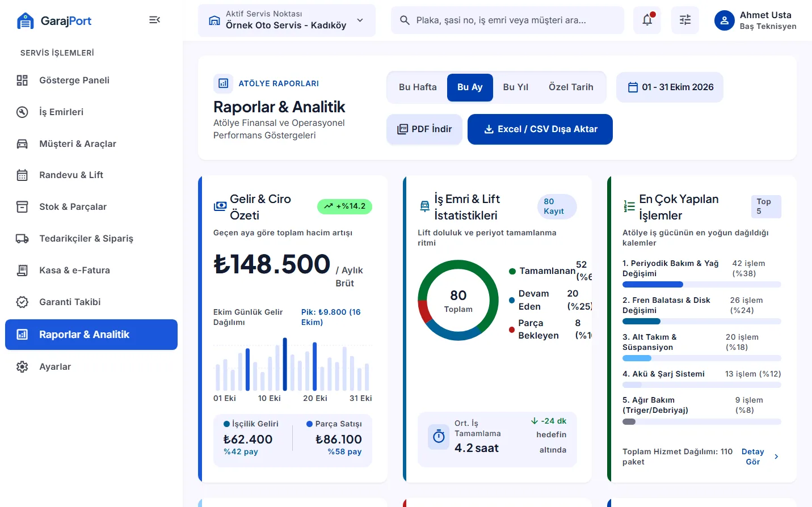Click the +%14.2 growth badge

click(x=344, y=206)
